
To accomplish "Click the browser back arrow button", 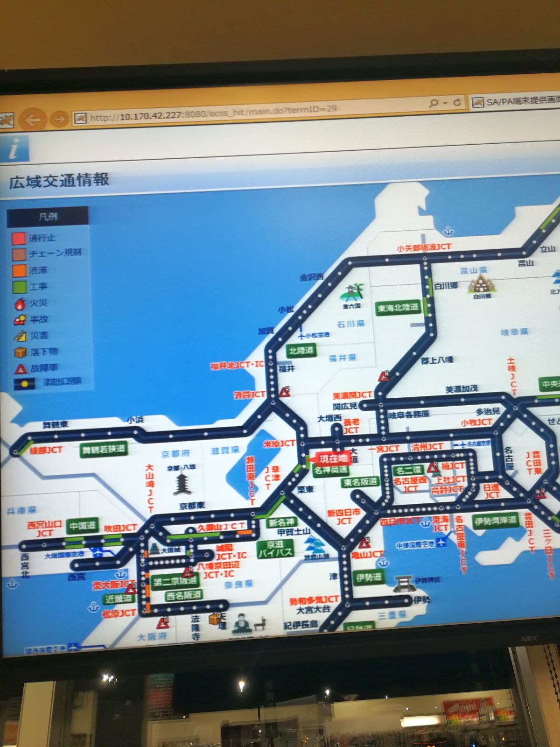I will 33,120.
